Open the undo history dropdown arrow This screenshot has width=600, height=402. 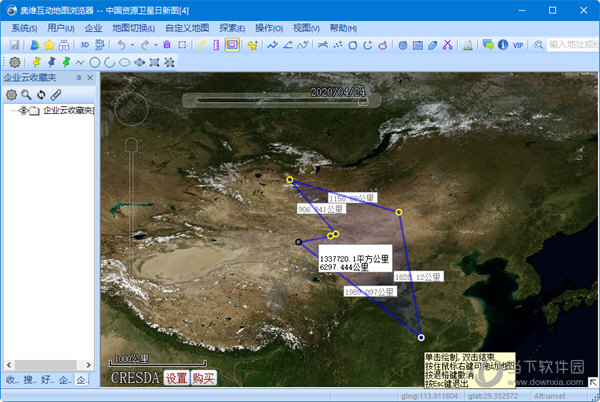coord(132,45)
